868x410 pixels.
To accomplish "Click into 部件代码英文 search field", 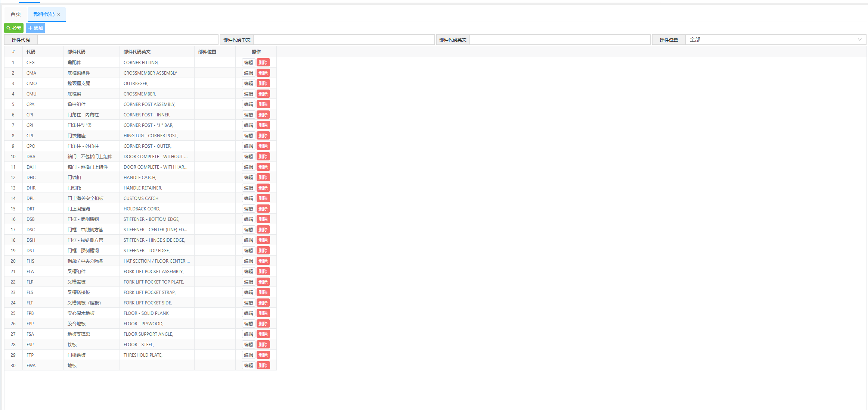I will tap(559, 40).
